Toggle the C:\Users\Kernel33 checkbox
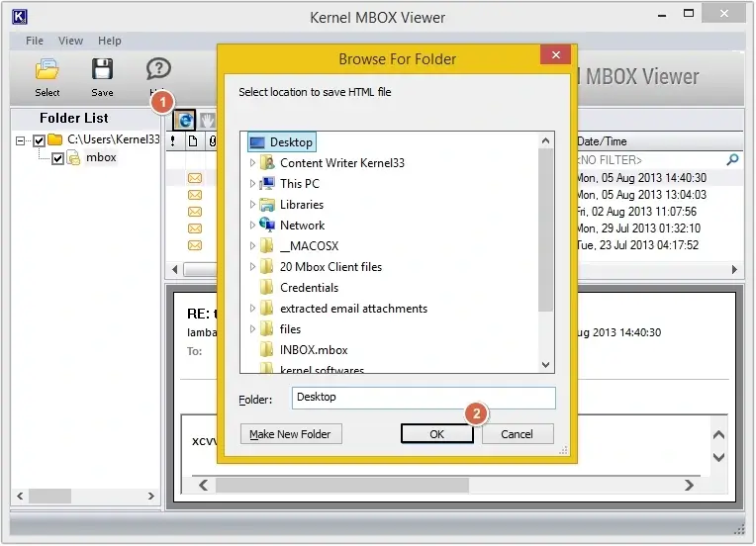Image resolution: width=756 pixels, height=546 pixels. (39, 140)
